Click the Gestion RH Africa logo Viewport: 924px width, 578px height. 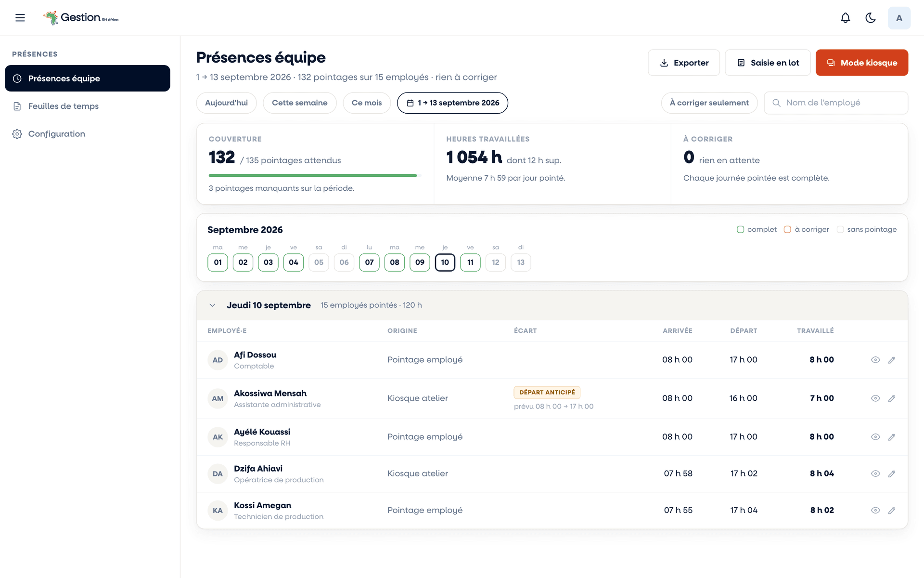81,18
